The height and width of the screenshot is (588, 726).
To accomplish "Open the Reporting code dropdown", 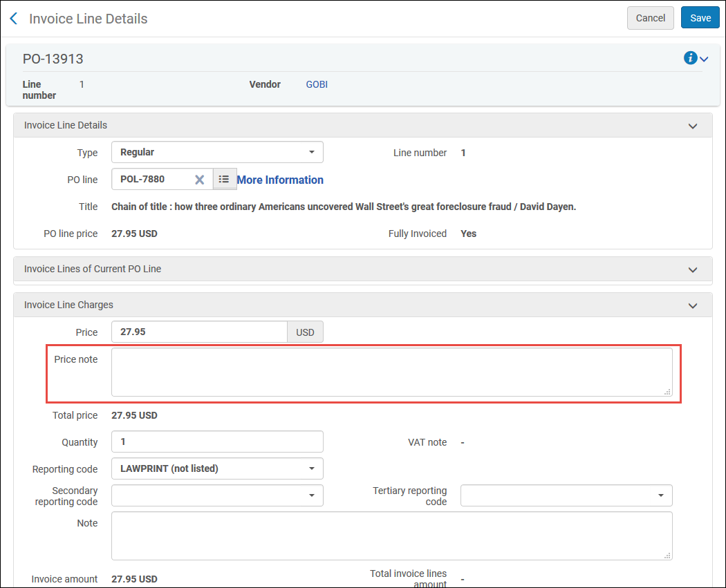I will coord(217,468).
